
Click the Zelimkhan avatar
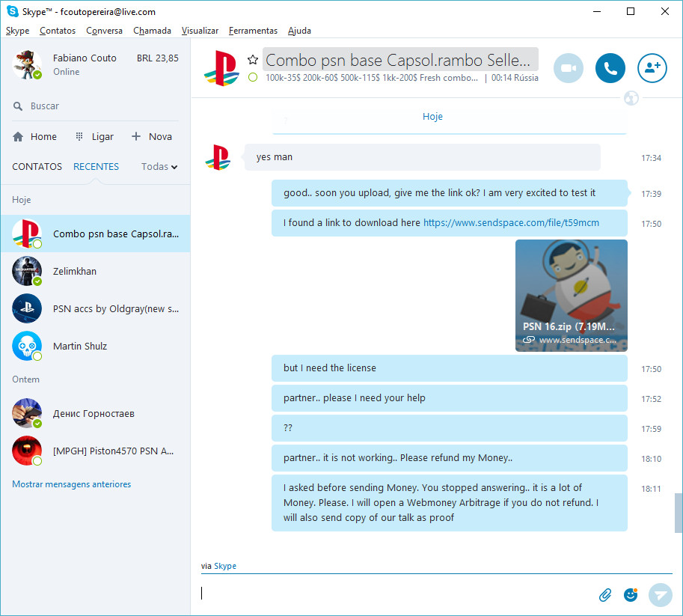pos(27,271)
